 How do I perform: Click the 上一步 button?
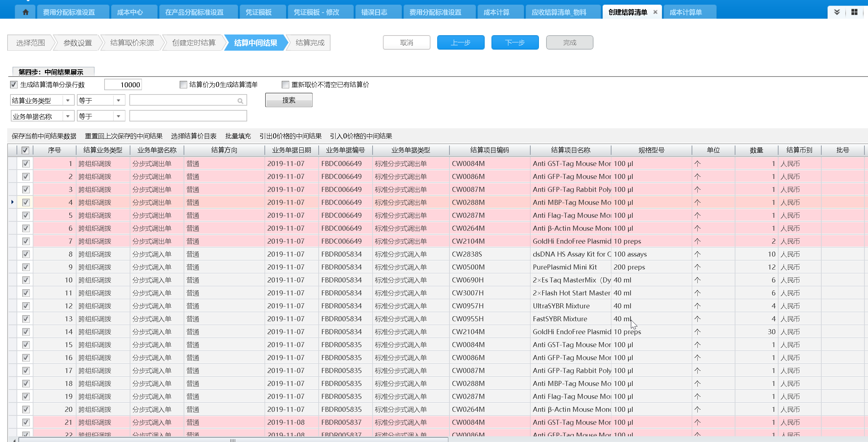(461, 42)
